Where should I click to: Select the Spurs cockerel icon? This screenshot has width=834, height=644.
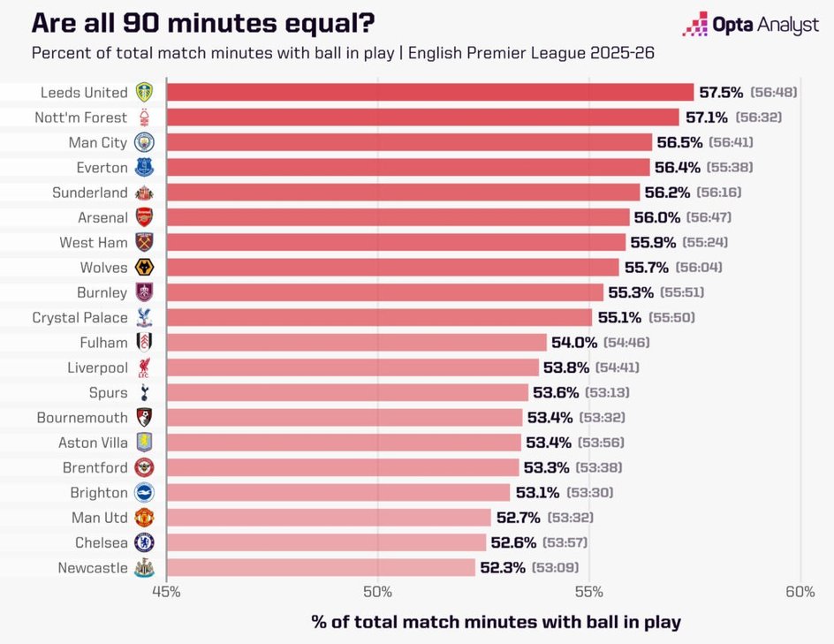click(144, 392)
